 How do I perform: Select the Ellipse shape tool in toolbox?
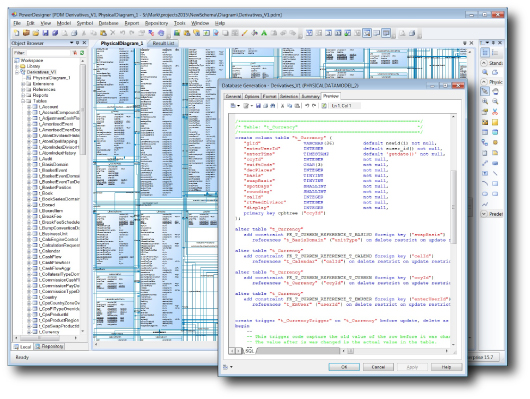(x=485, y=194)
